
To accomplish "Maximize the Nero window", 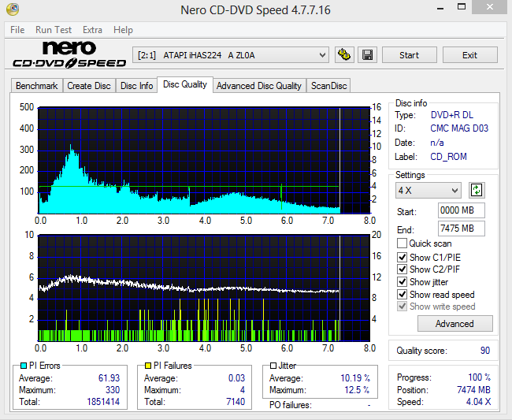I will pos(462,7).
